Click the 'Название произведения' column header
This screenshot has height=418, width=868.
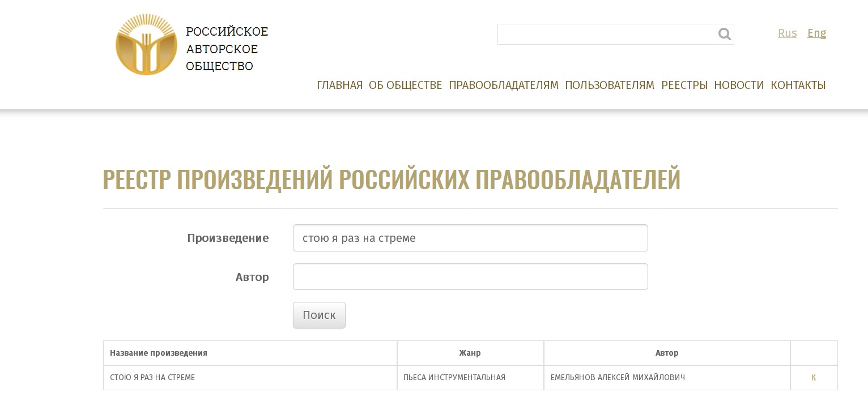tap(250, 353)
